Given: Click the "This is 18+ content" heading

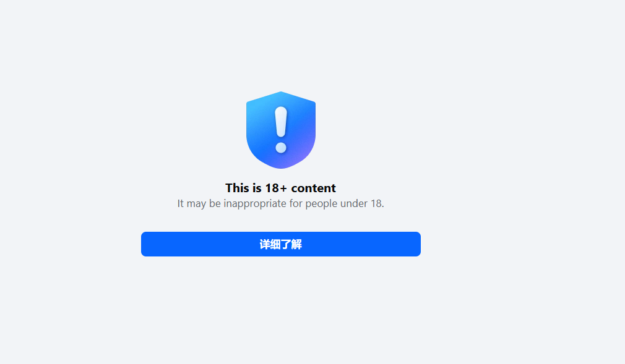Looking at the screenshot, I should click(x=280, y=188).
